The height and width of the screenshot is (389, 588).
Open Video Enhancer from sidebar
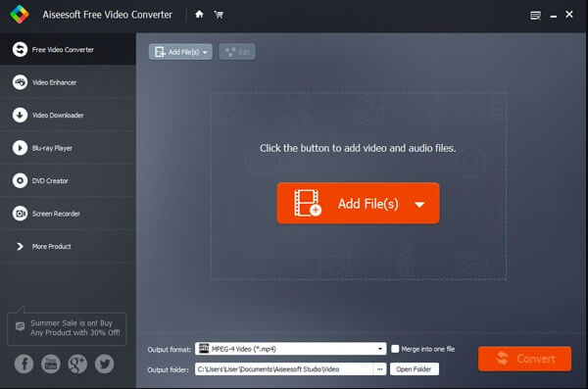coord(68,82)
